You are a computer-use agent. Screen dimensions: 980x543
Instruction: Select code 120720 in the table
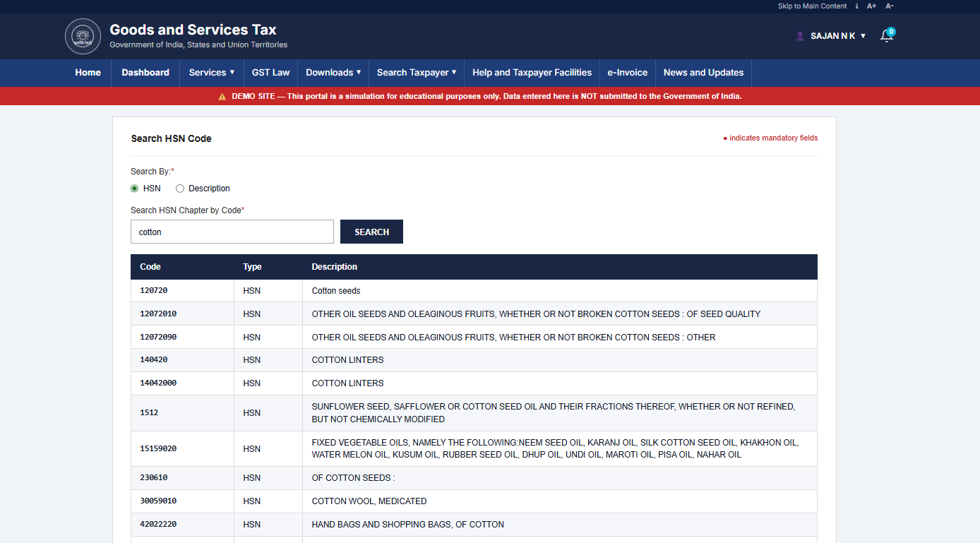[154, 290]
